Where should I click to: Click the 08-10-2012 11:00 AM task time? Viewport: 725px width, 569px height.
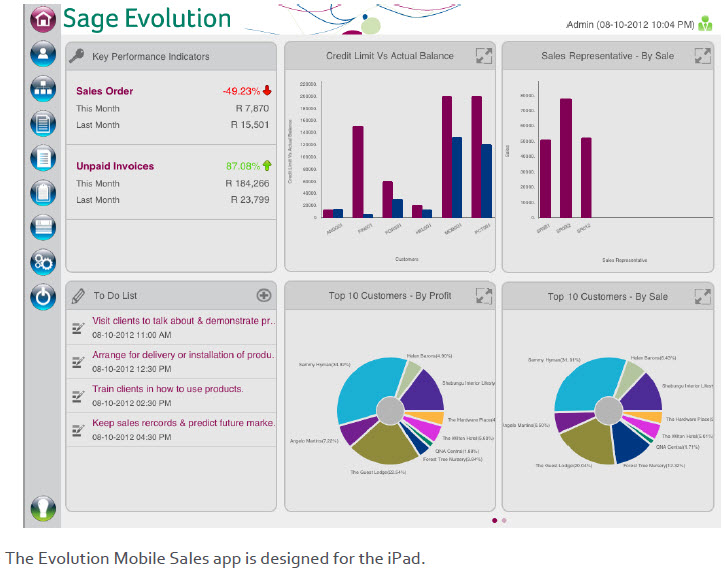[132, 335]
